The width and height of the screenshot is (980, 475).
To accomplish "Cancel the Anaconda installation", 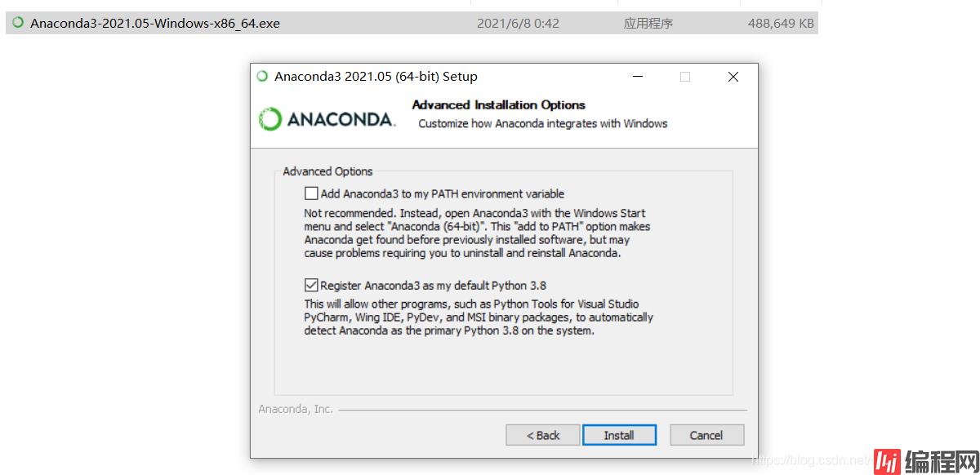I will 706,435.
